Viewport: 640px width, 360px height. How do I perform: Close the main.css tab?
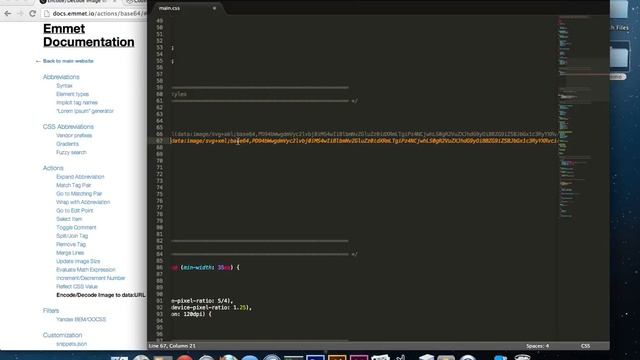pyautogui.click(x=214, y=8)
